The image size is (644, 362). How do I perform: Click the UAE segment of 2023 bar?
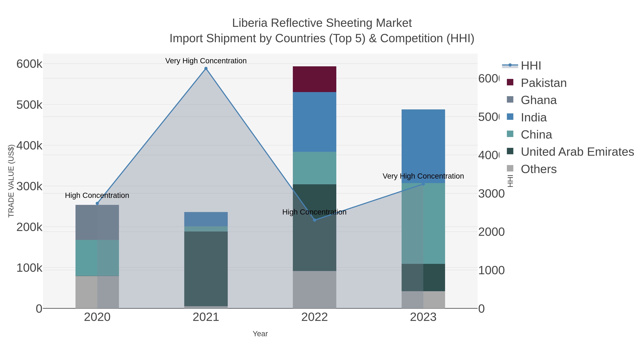[x=423, y=277]
